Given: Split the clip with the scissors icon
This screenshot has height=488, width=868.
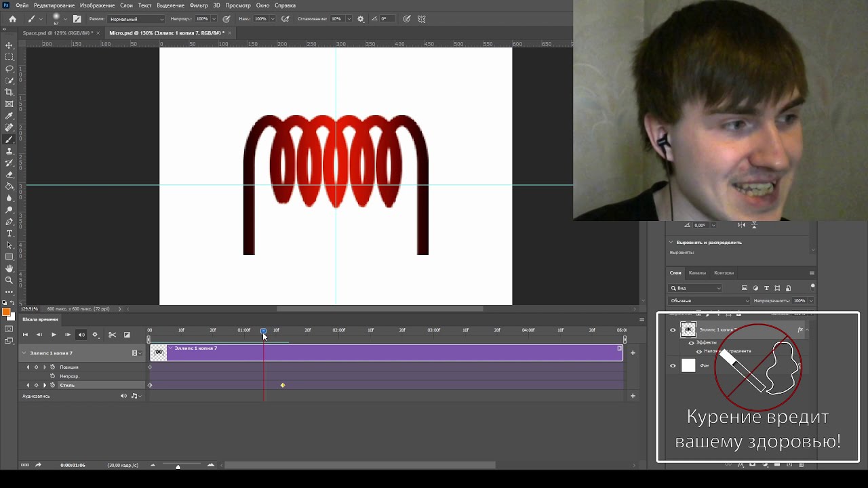Looking at the screenshot, I should [112, 334].
